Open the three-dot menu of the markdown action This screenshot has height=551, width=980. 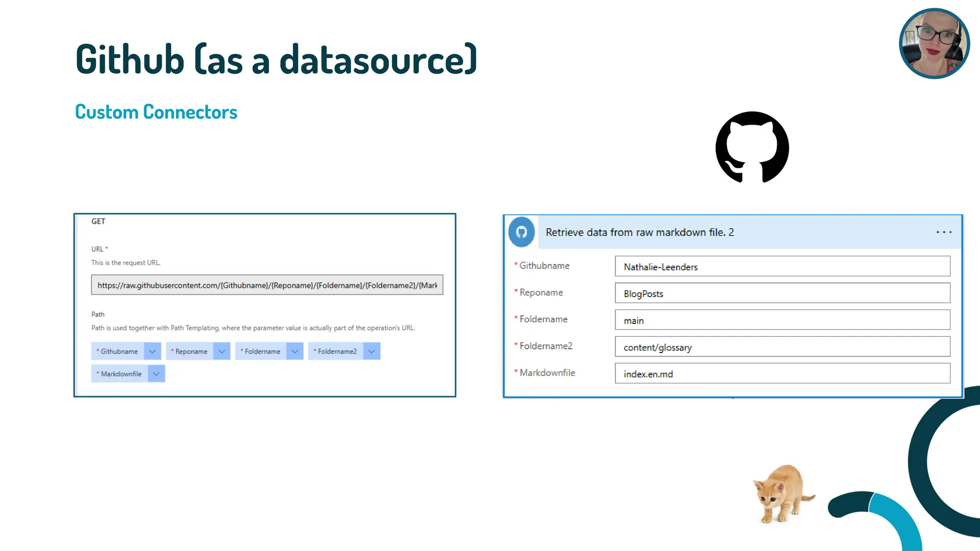point(944,232)
